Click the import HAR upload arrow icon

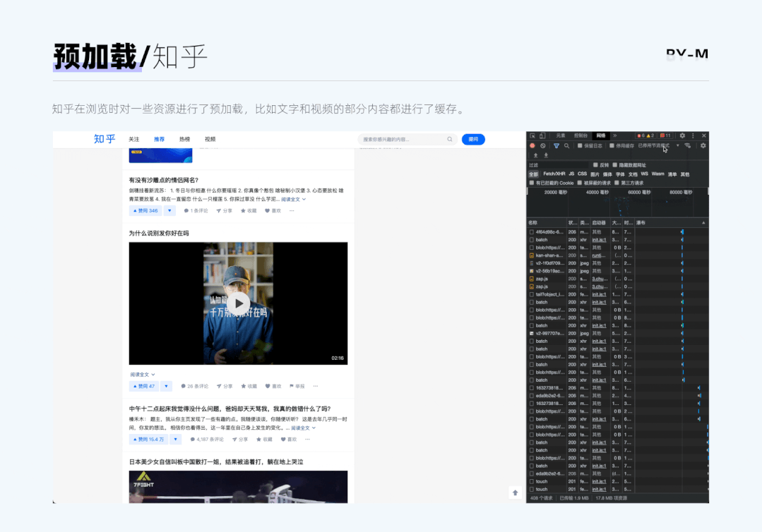[x=535, y=155]
